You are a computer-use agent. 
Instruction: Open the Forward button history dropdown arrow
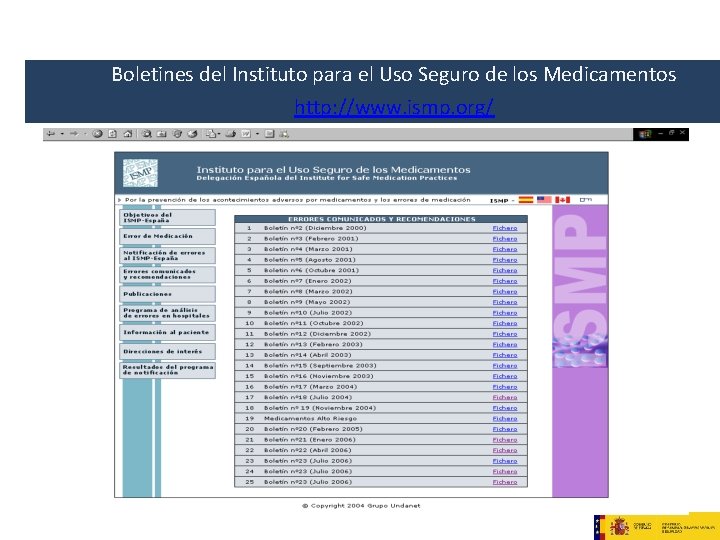coord(85,134)
